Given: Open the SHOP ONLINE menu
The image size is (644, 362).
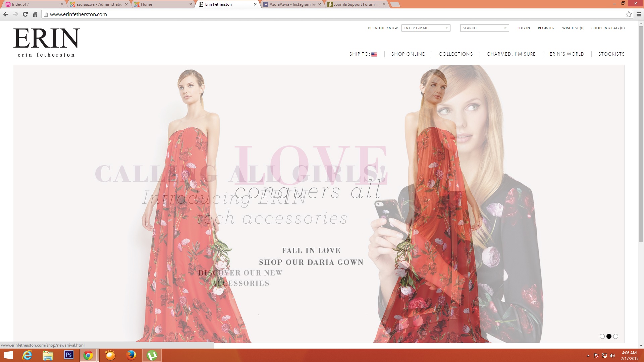Looking at the screenshot, I should [408, 54].
